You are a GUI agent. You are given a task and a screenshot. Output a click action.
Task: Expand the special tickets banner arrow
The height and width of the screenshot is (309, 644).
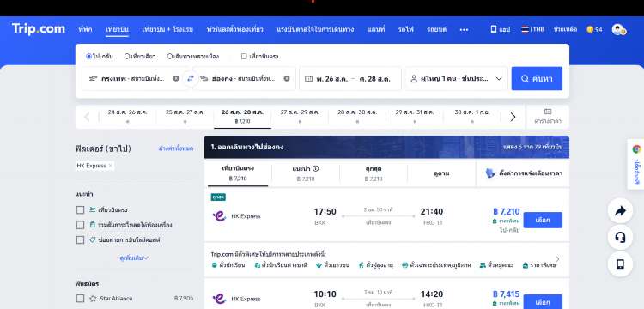(x=557, y=259)
